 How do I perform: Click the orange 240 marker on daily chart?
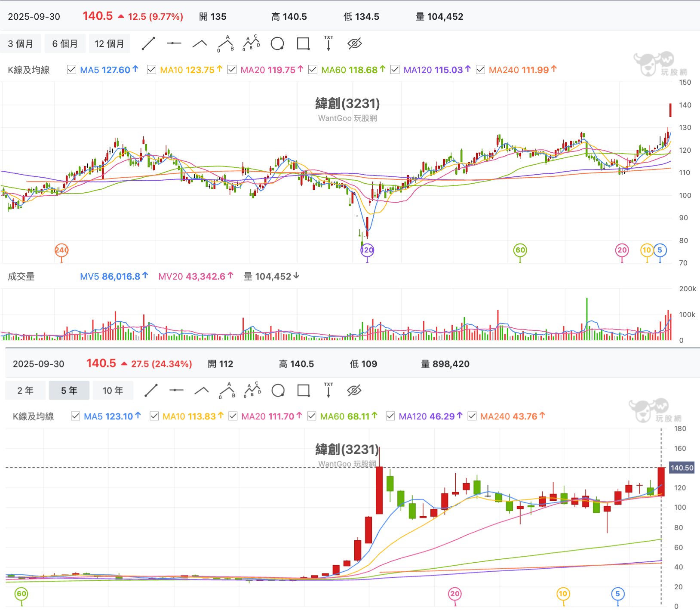click(61, 250)
